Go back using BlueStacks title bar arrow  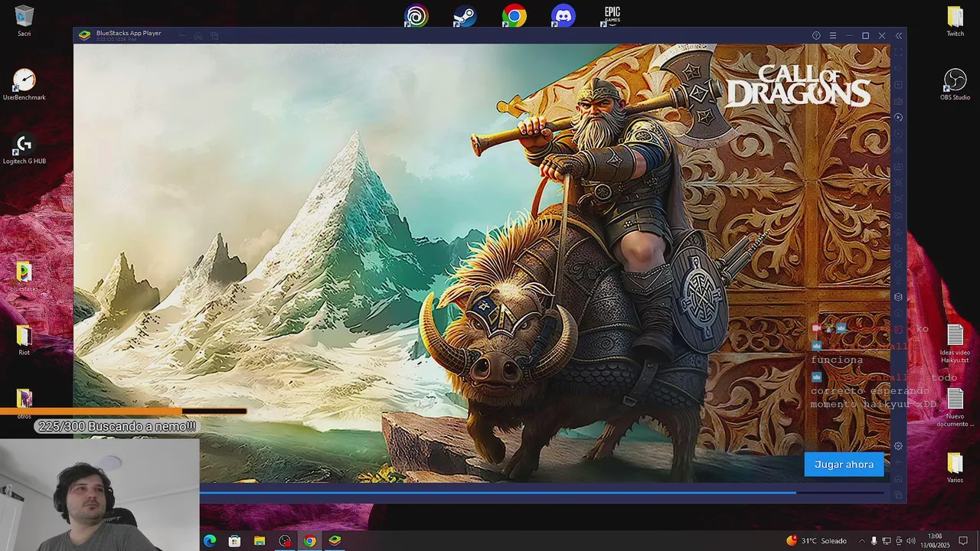(181, 36)
